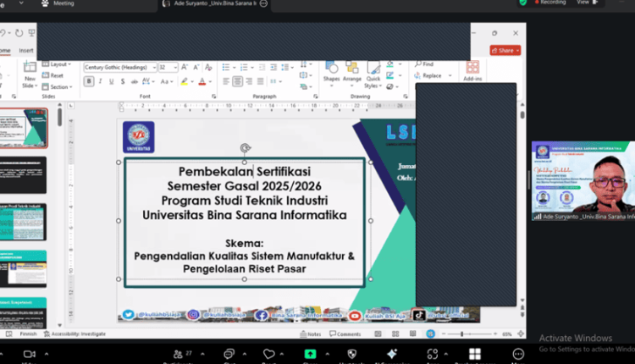The height and width of the screenshot is (364, 635).
Task: Open Text Direction icon
Action: coord(306,64)
